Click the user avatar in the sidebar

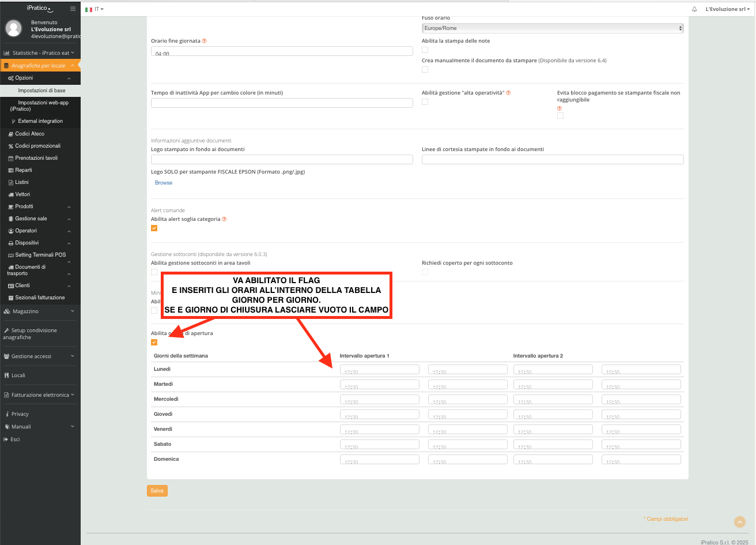13,28
